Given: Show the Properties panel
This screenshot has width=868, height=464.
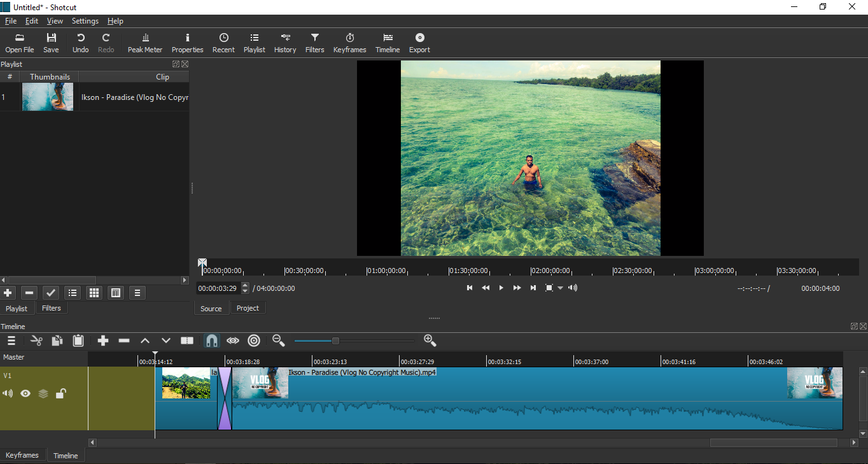Looking at the screenshot, I should [188, 43].
